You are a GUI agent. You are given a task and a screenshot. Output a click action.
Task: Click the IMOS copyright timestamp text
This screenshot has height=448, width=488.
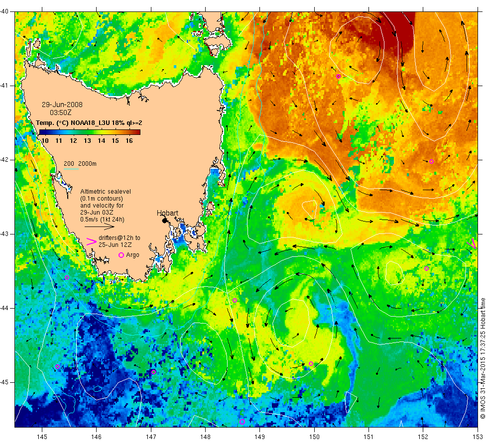pos(483,358)
